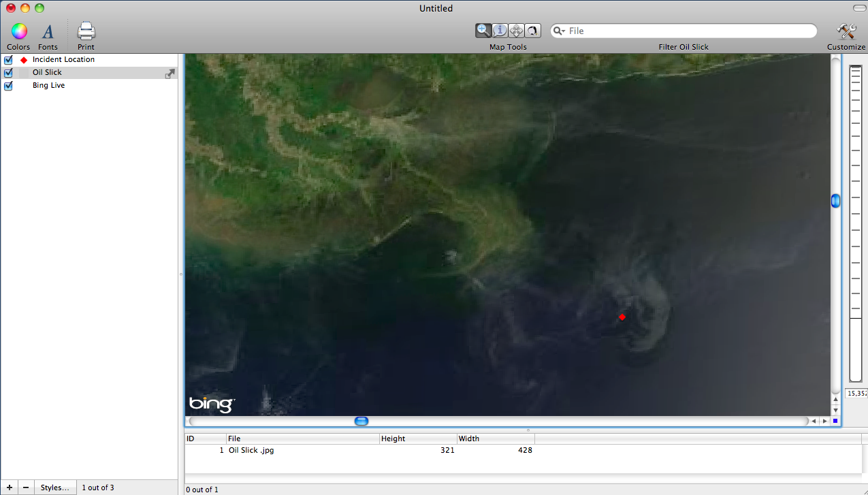Select the pan map tool
The height and width of the screenshot is (495, 868).
click(x=516, y=31)
